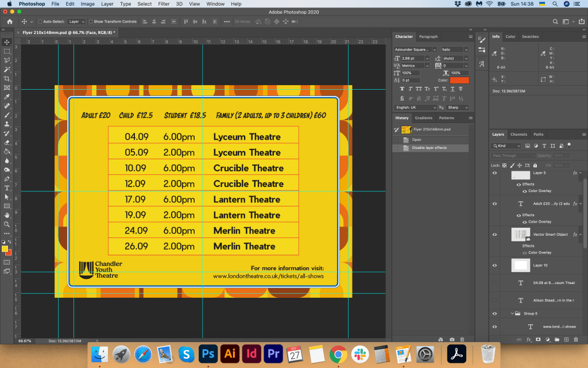Click the delete layer trash icon

pyautogui.click(x=576, y=339)
